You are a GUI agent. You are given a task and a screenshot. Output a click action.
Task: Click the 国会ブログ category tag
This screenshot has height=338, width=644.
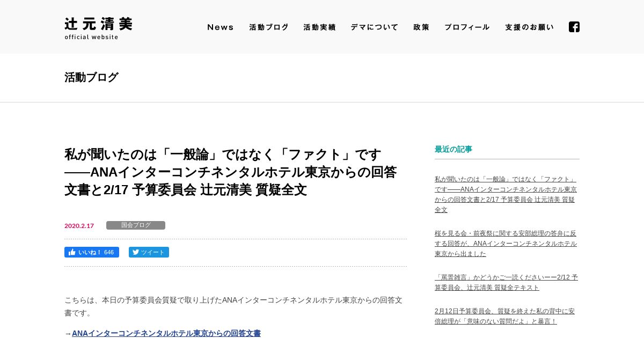click(136, 225)
